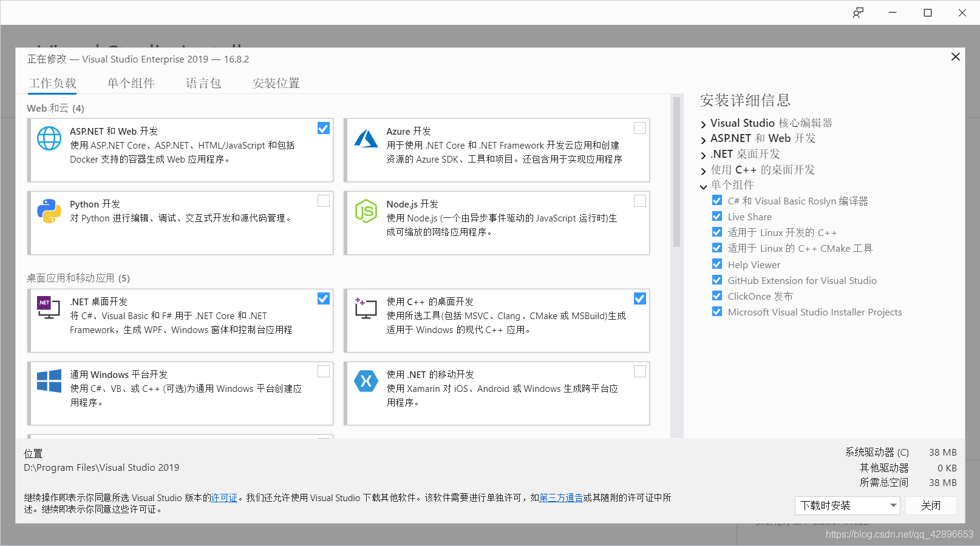Click the 安装详细信息 heading
980x546 pixels.
coord(745,100)
